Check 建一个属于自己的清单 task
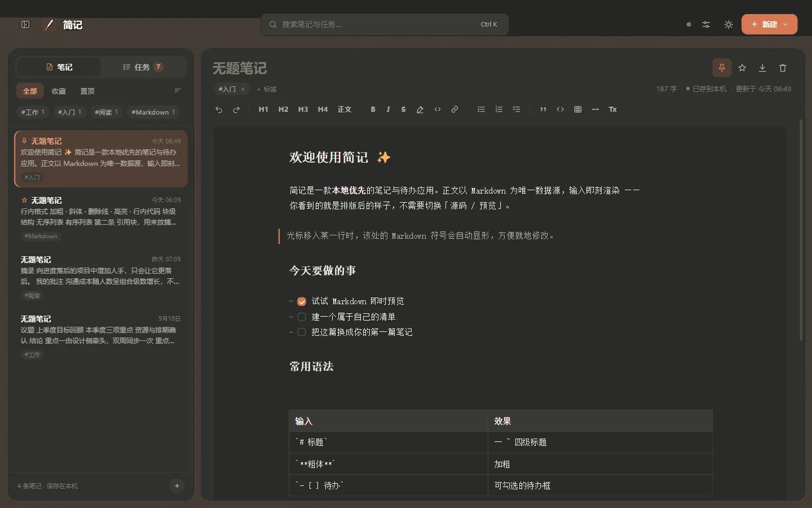 coord(302,317)
